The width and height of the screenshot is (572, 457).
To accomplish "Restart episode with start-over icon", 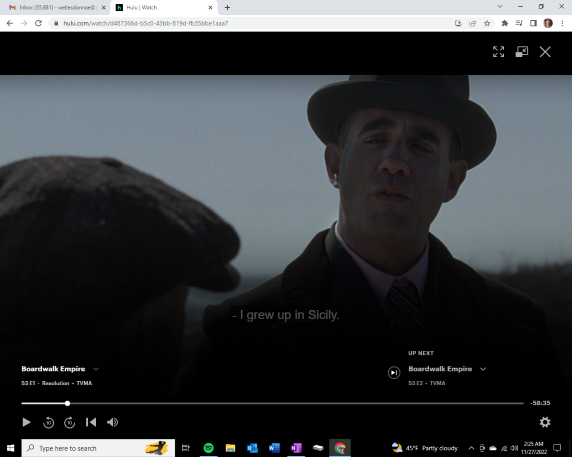I will pos(91,422).
